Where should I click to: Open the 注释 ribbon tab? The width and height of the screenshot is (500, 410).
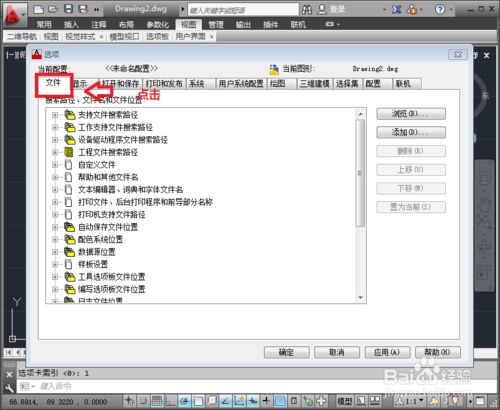click(x=99, y=24)
